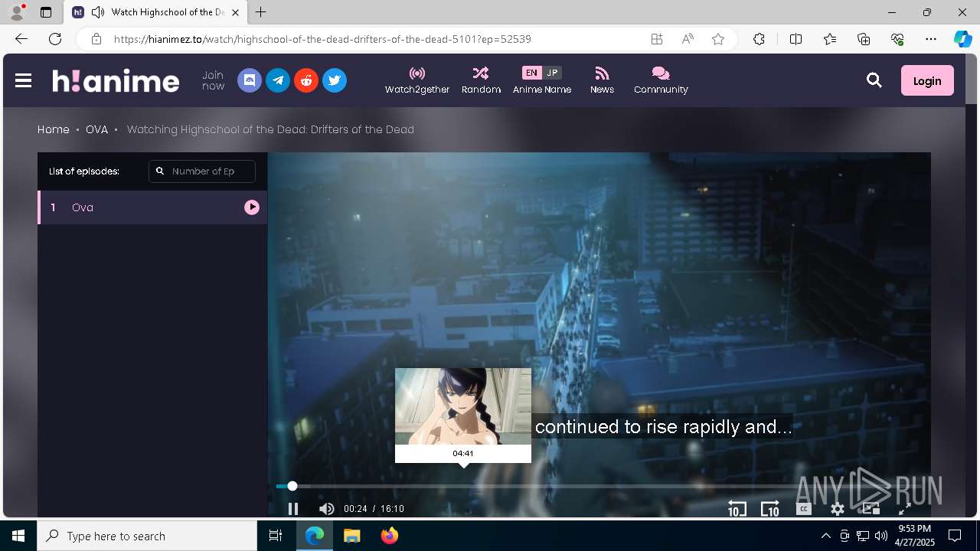Open the Telegram channel icon
Viewport: 980px width, 551px height.
tap(278, 80)
